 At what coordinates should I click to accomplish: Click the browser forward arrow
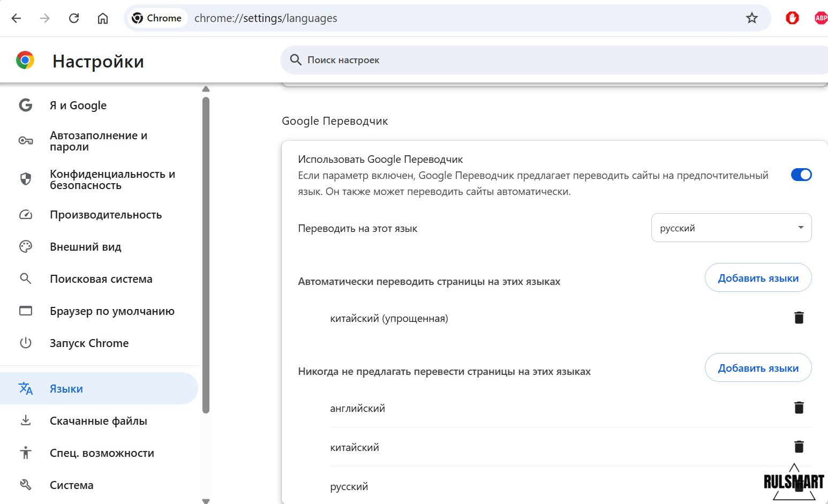[45, 18]
